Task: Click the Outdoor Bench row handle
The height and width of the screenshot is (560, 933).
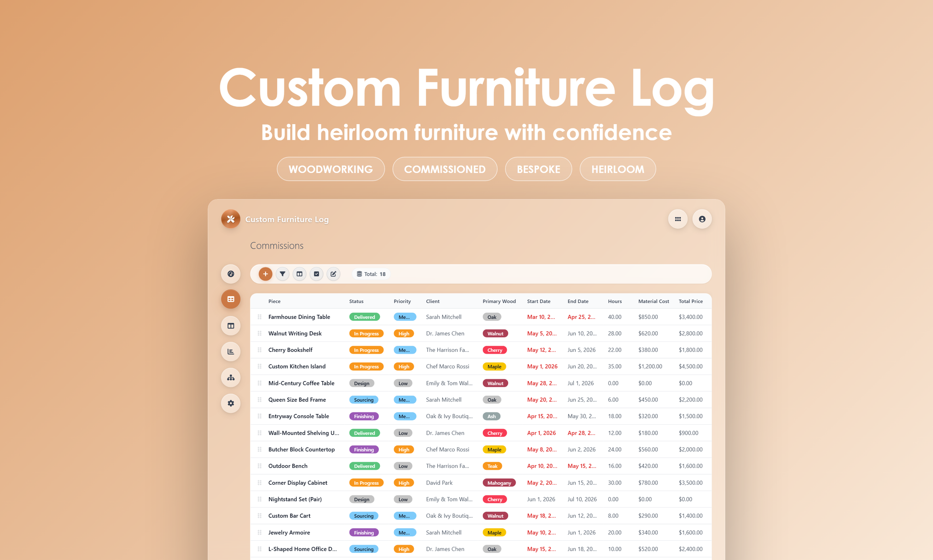Action: click(259, 466)
